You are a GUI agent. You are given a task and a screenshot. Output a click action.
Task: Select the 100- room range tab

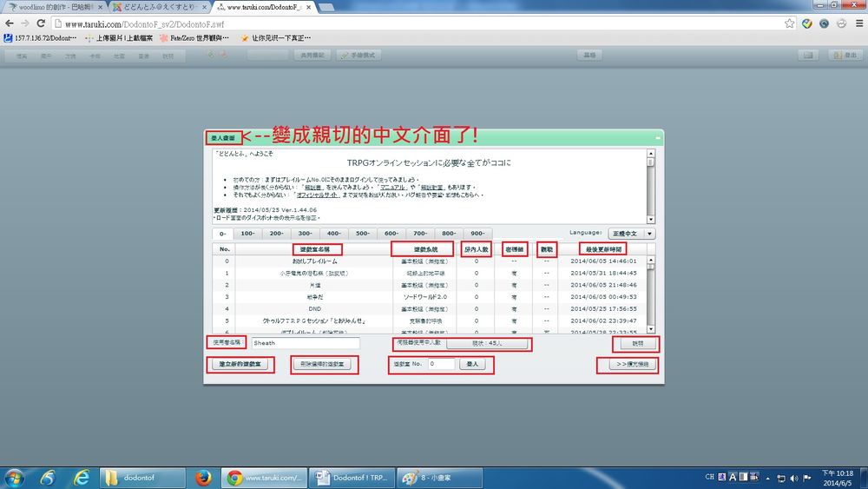(248, 234)
